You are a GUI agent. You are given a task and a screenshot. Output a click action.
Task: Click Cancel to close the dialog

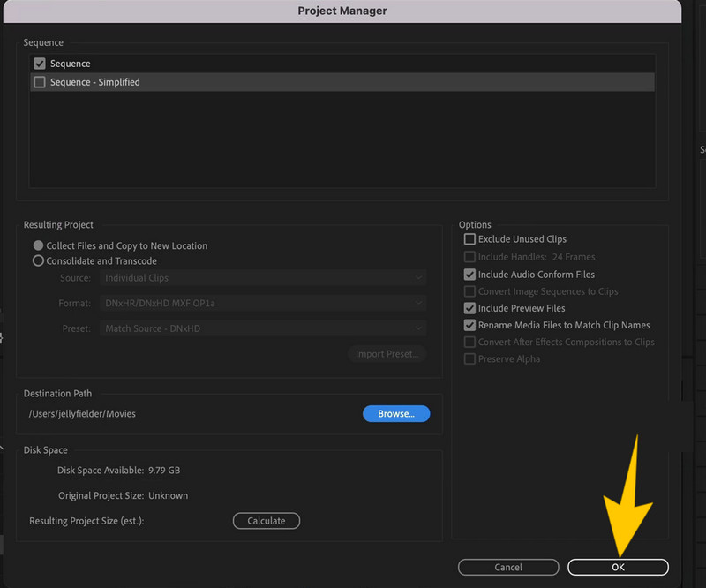tap(507, 567)
